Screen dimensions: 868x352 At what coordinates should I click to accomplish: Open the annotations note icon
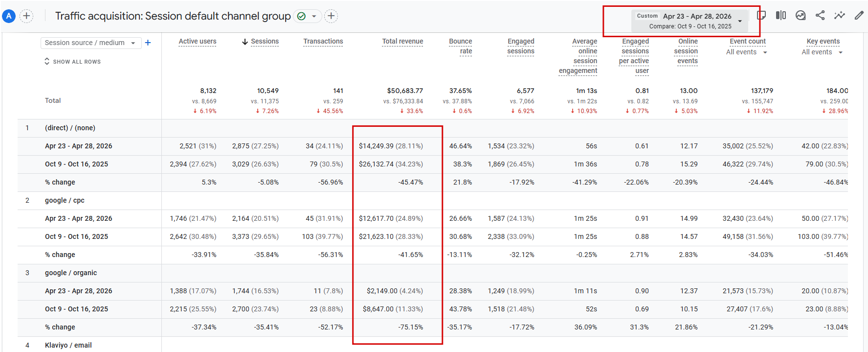coord(761,16)
